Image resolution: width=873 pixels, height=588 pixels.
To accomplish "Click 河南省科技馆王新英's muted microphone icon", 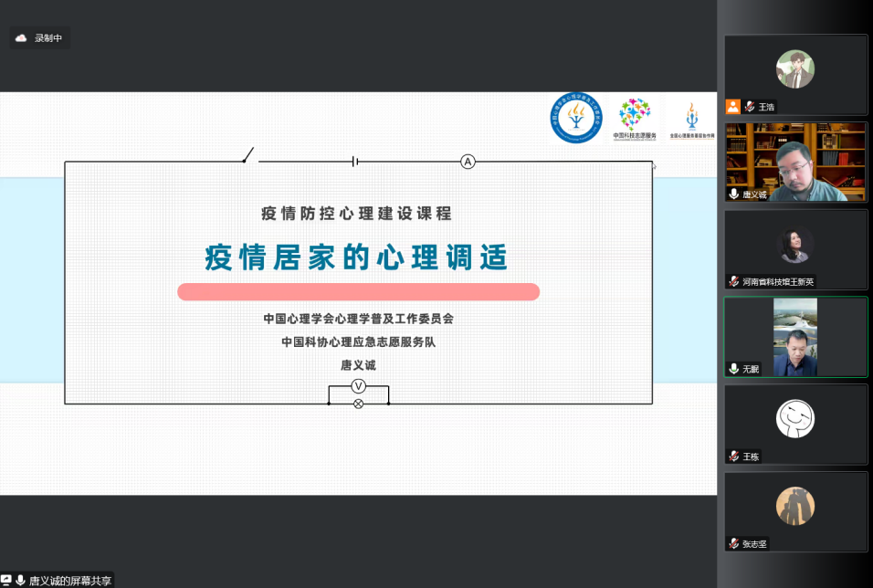I will [734, 281].
